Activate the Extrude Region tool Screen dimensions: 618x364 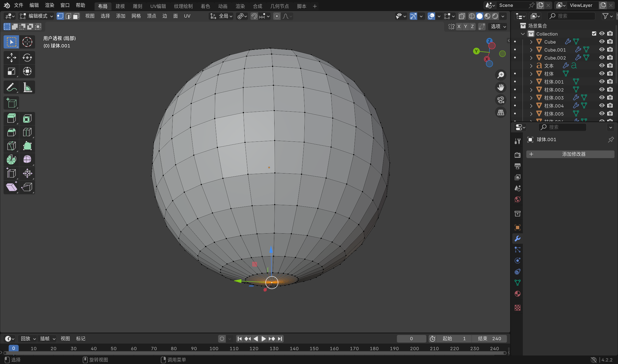(x=11, y=119)
